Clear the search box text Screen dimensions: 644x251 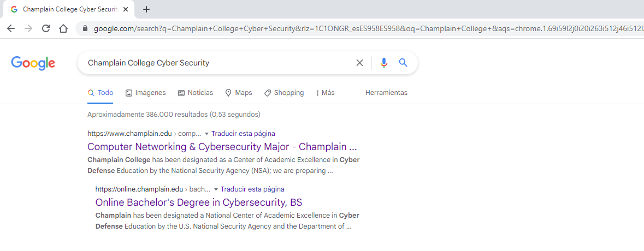359,63
